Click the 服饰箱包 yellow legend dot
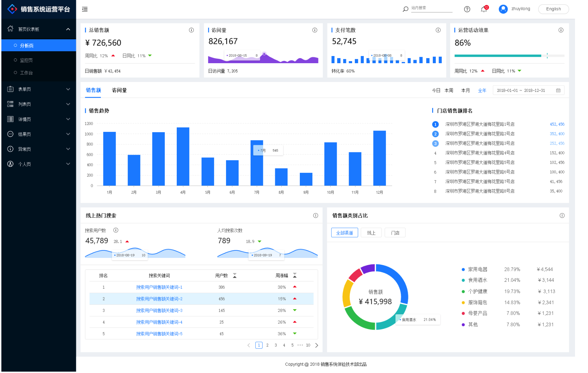The height and width of the screenshot is (373, 588). [x=463, y=303]
